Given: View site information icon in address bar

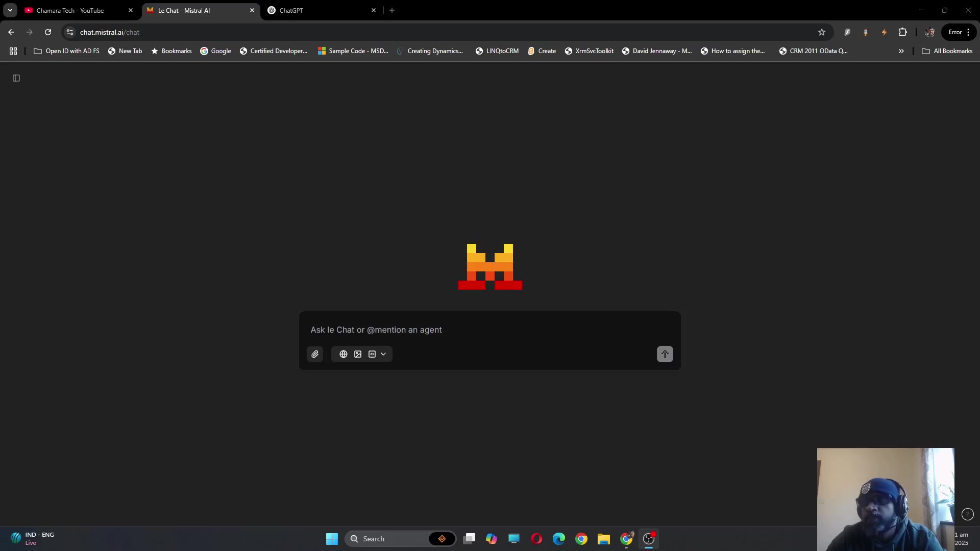Looking at the screenshot, I should click(70, 32).
